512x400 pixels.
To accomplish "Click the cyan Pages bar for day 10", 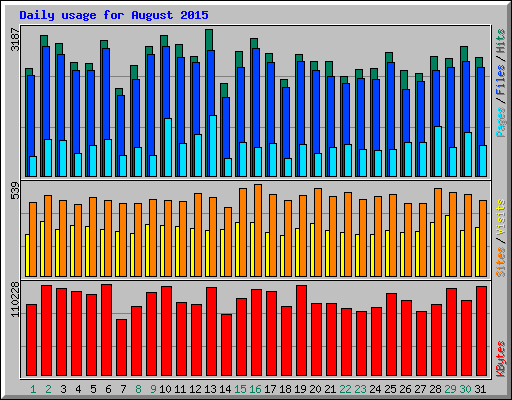I will [x=168, y=147].
